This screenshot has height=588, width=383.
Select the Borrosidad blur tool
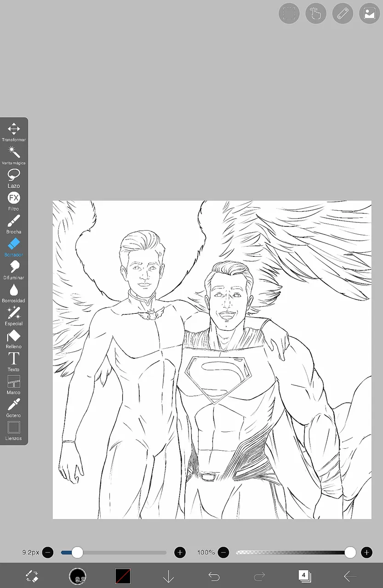coord(14,293)
